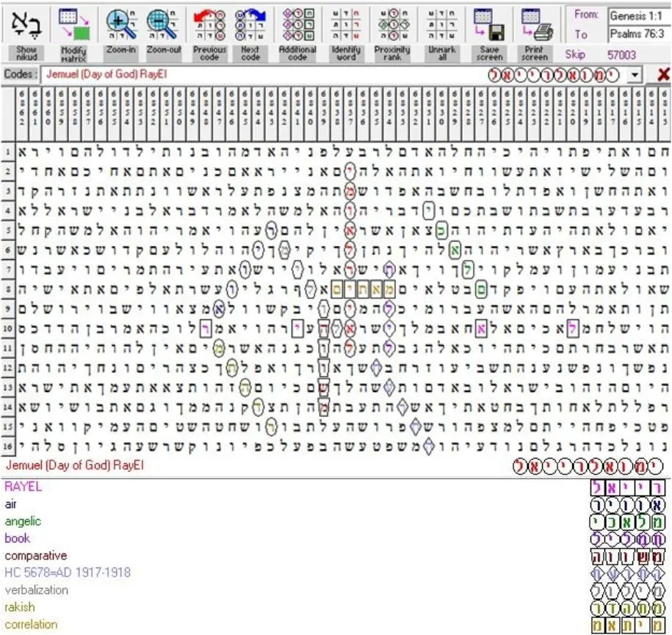The image size is (672, 635).
Task: Select the verbalization term in the list
Action: 37,590
